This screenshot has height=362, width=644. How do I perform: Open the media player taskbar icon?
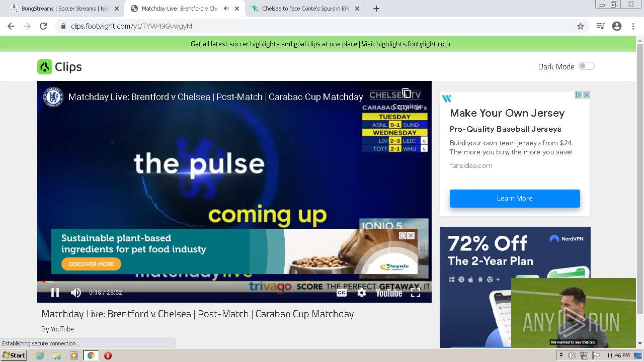74,355
